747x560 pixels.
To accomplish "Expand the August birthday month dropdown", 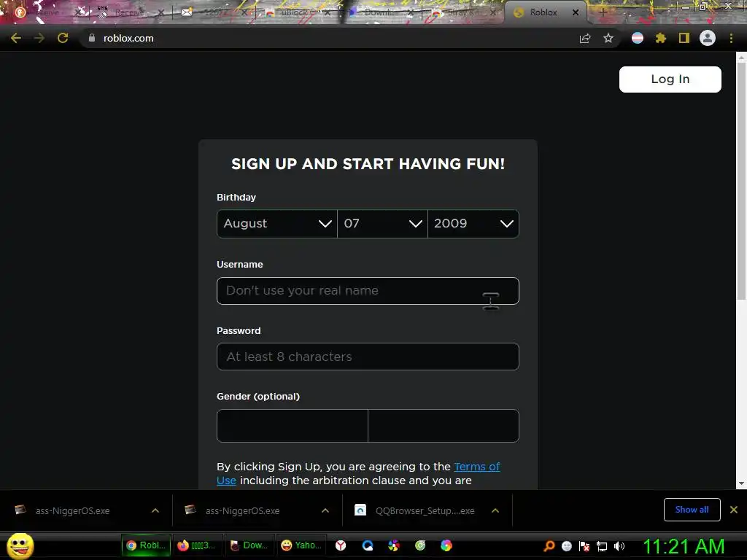I will tap(276, 223).
